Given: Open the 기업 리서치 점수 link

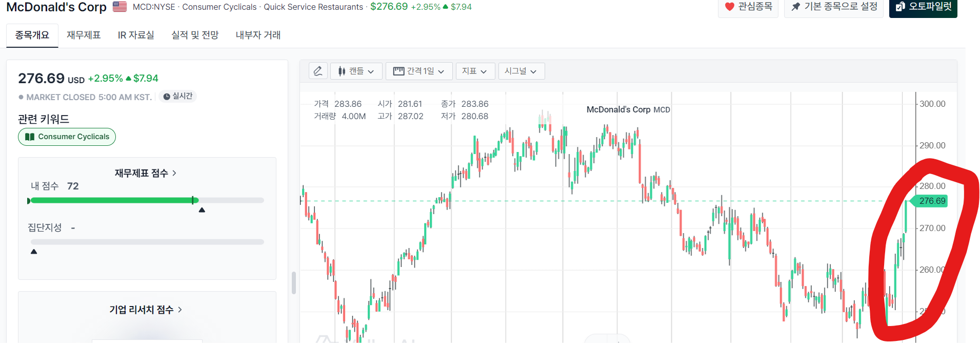Looking at the screenshot, I should (x=146, y=310).
